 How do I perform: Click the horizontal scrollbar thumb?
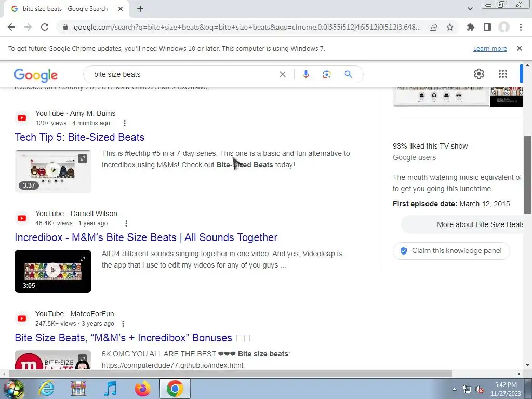[x=230, y=374]
